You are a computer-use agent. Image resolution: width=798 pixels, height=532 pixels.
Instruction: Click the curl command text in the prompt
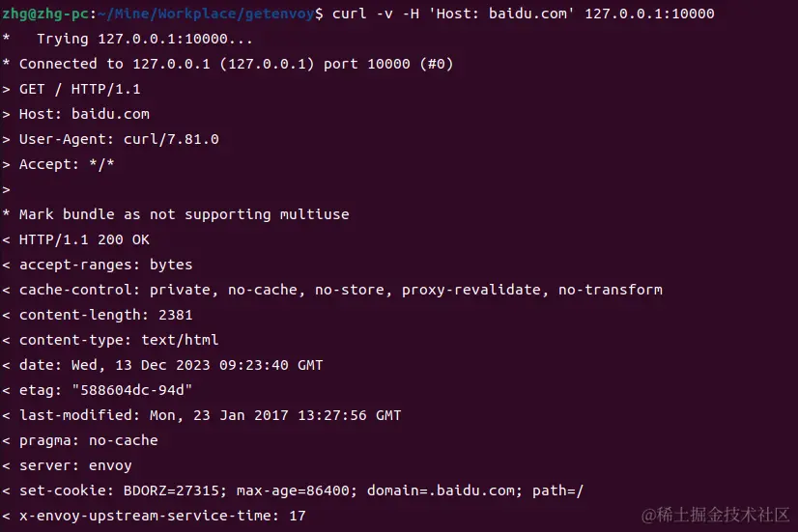point(524,14)
